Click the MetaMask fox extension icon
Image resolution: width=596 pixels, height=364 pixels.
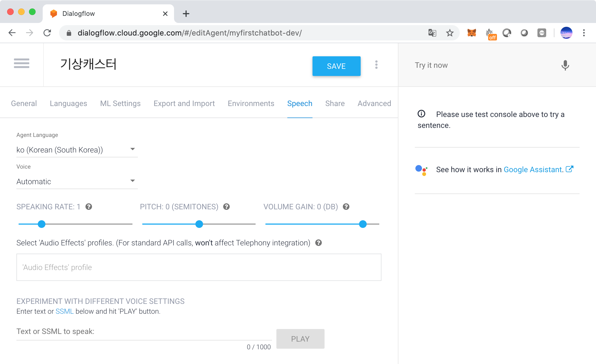(471, 33)
